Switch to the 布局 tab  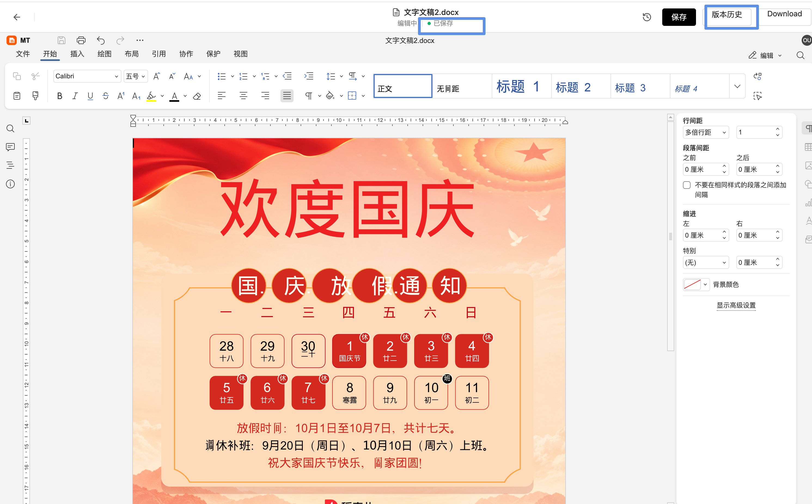pyautogui.click(x=132, y=54)
